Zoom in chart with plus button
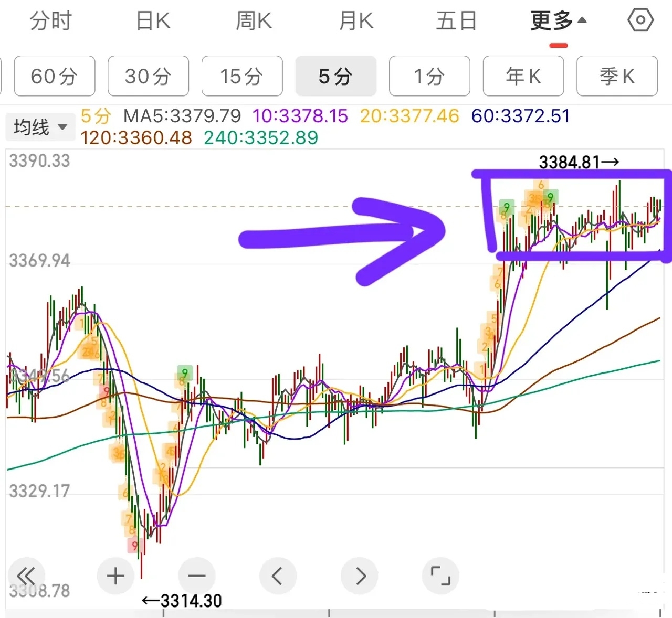This screenshot has height=618, width=672. click(115, 576)
